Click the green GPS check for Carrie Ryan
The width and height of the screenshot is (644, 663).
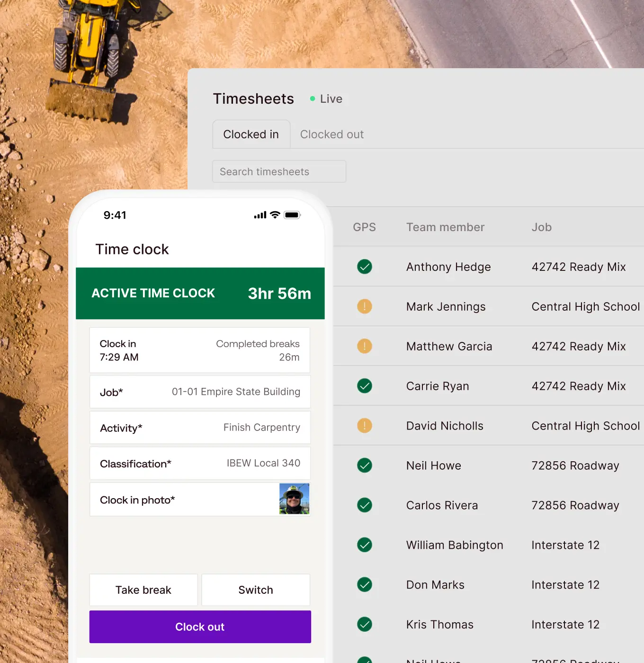365,386
